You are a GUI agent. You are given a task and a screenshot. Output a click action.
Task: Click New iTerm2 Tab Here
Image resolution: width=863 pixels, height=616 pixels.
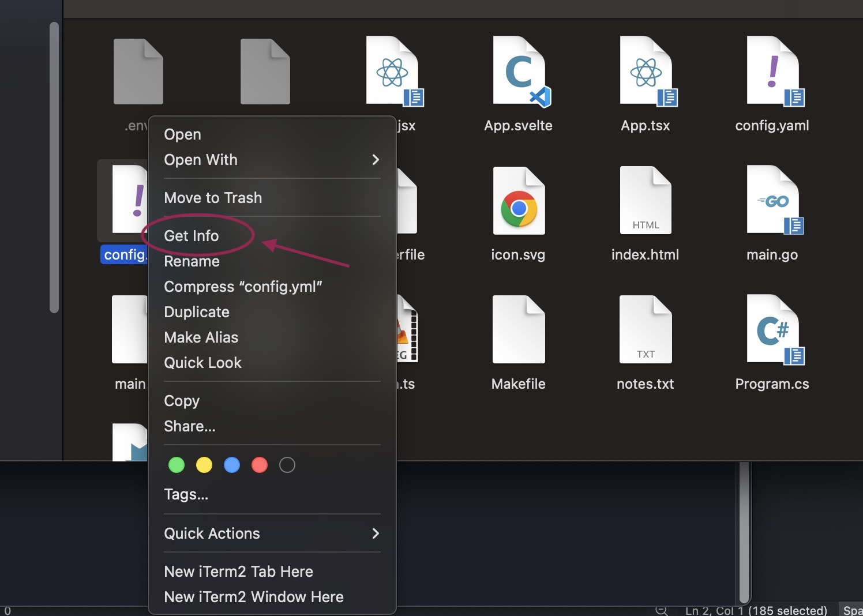coord(238,572)
